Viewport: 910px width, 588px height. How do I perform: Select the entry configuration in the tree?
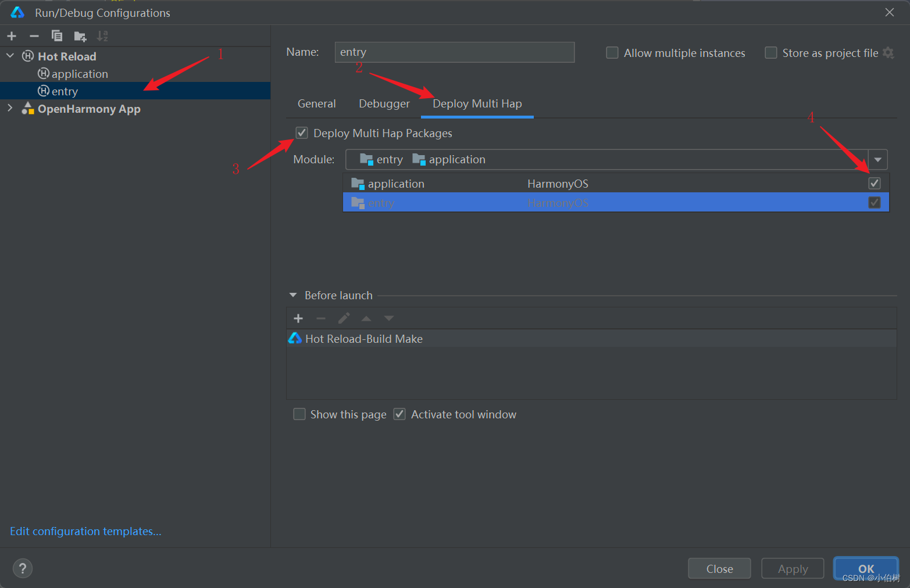tap(135, 91)
